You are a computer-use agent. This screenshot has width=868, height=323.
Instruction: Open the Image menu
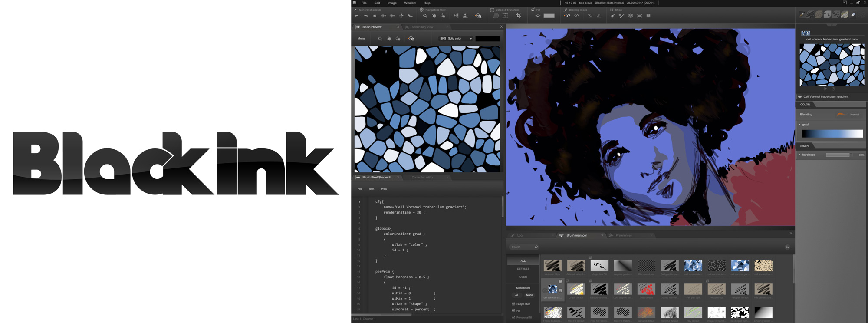pyautogui.click(x=392, y=3)
